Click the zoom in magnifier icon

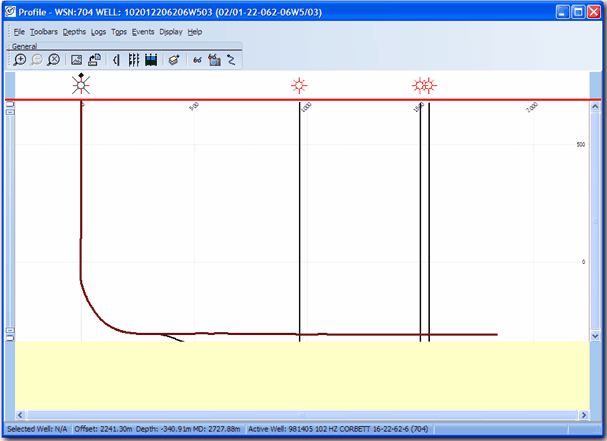pyautogui.click(x=20, y=60)
